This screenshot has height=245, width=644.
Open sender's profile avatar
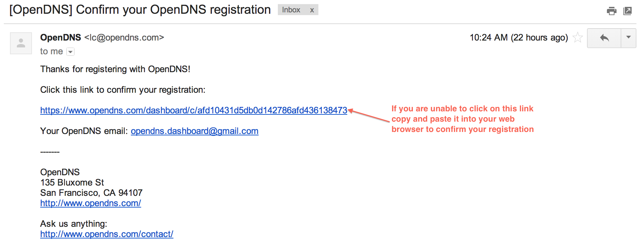tap(21, 43)
